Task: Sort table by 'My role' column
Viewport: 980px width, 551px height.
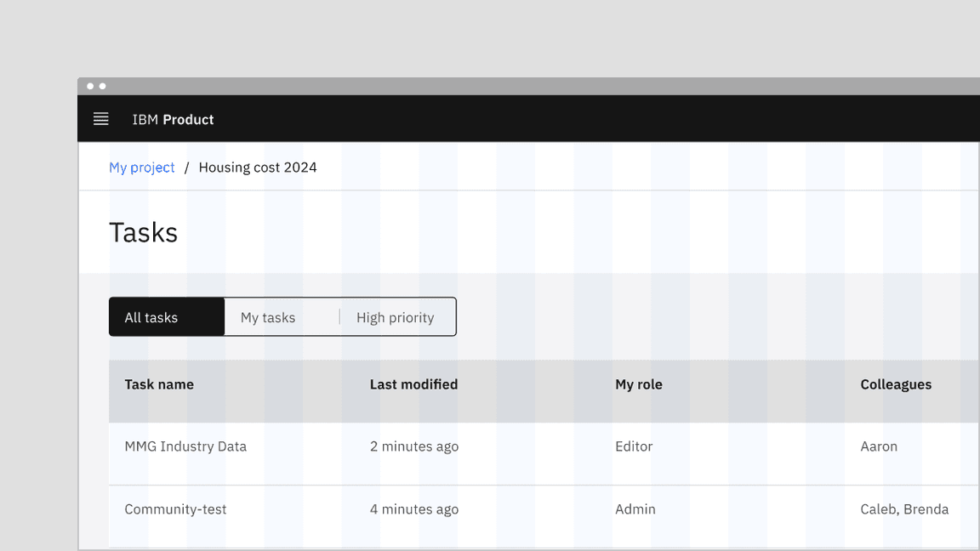Action: tap(639, 384)
